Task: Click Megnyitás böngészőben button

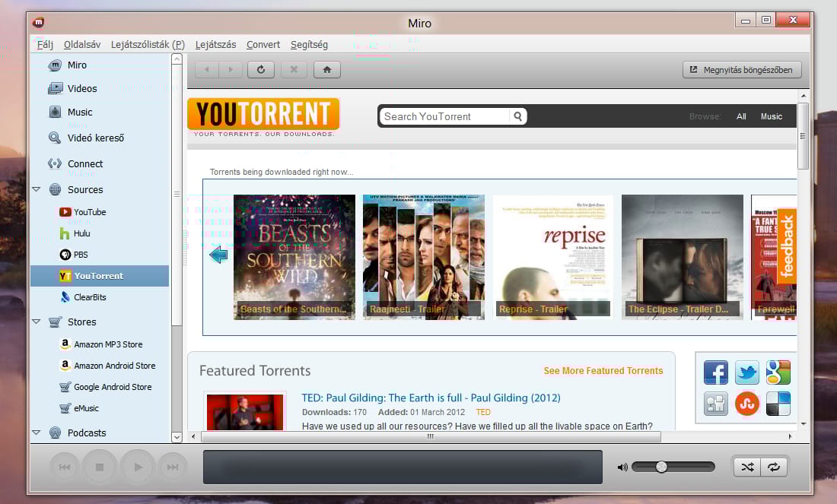Action: coord(742,70)
